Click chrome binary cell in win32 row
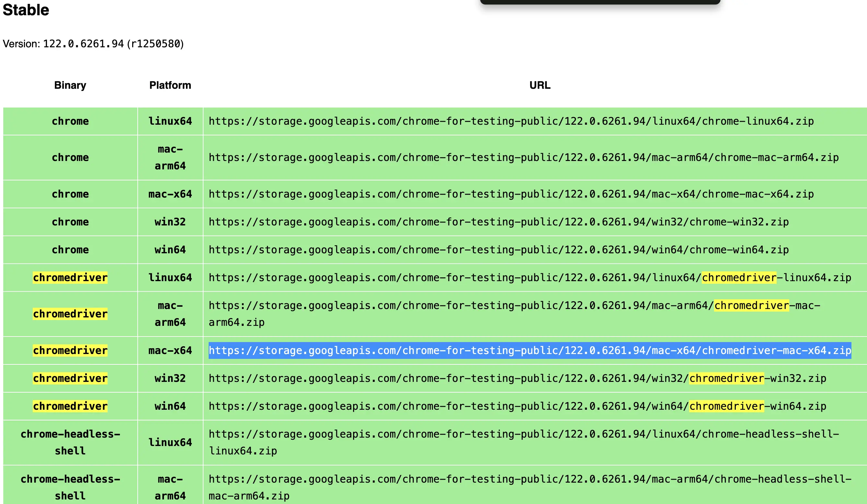The height and width of the screenshot is (504, 867). click(70, 222)
